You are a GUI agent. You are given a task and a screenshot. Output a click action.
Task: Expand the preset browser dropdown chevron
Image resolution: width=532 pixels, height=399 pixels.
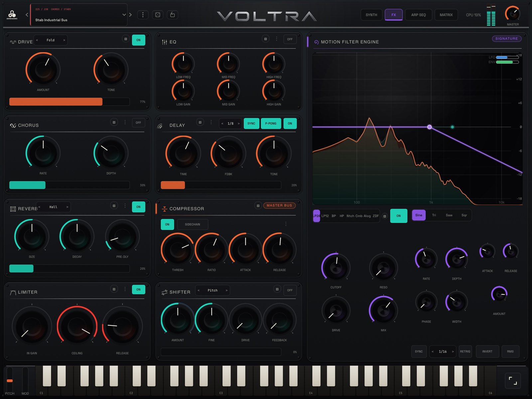coord(124,15)
